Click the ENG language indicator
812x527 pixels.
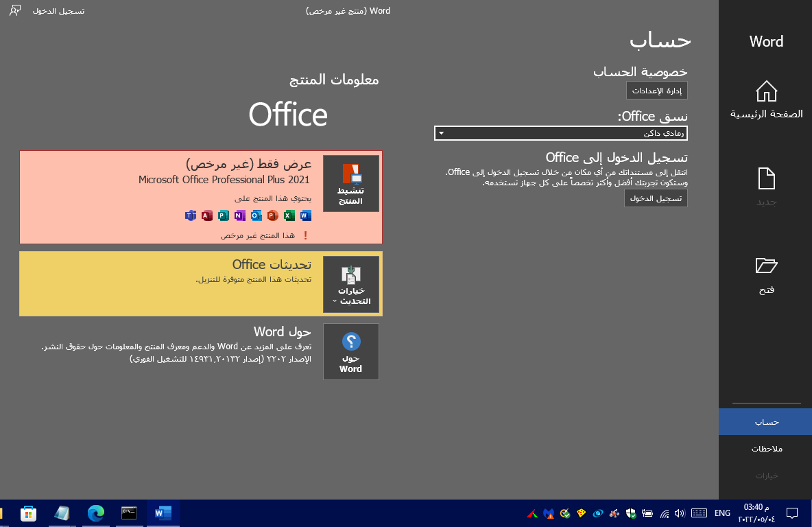coord(722,513)
